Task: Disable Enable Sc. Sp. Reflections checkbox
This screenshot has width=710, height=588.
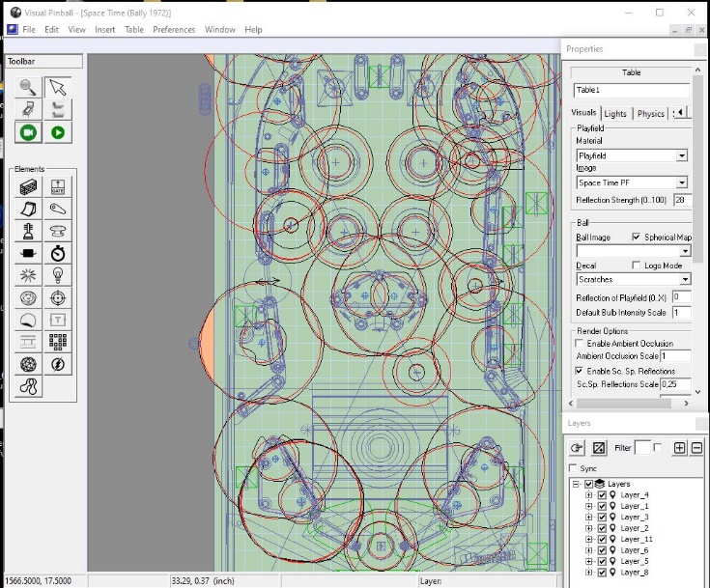Action: click(x=580, y=371)
